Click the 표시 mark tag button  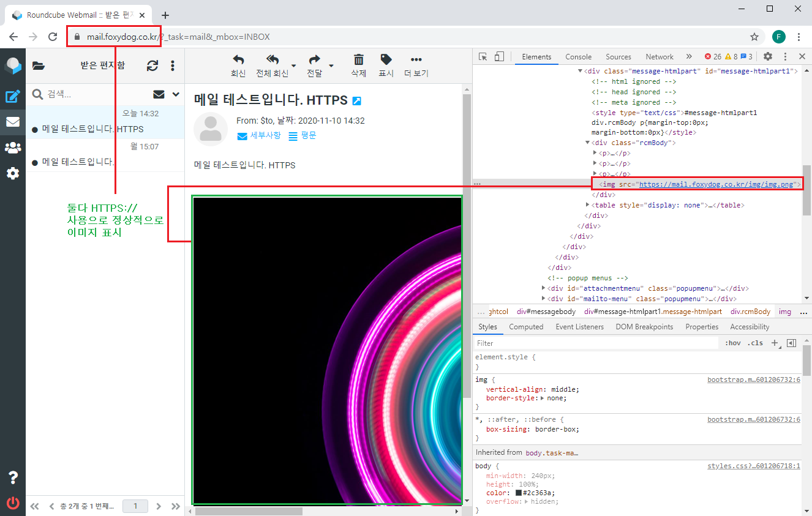(386, 65)
